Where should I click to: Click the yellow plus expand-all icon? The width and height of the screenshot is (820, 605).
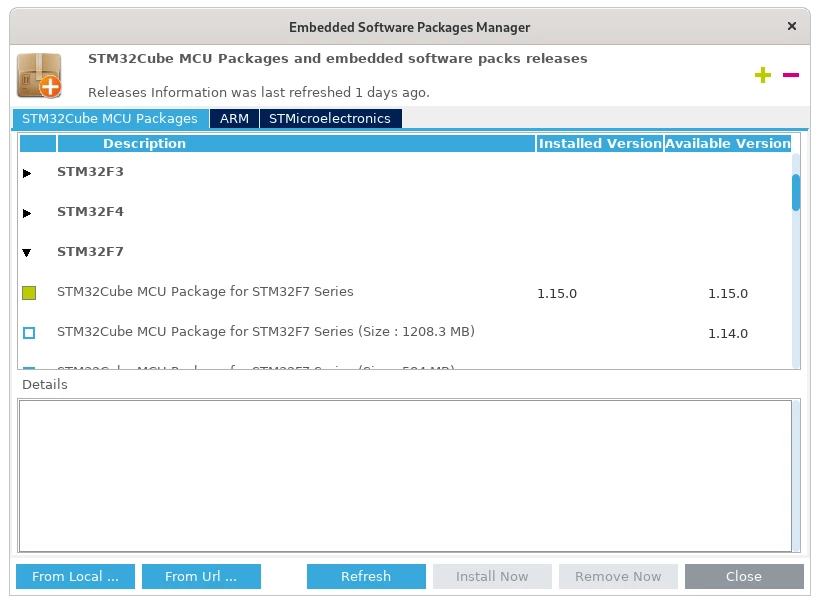click(762, 75)
